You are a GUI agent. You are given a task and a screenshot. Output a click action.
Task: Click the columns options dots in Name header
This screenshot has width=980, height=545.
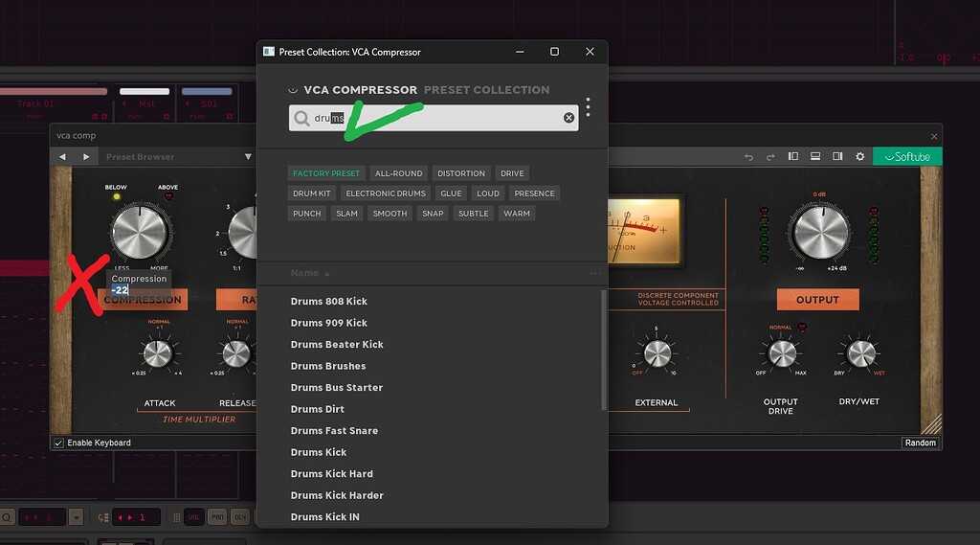595,273
